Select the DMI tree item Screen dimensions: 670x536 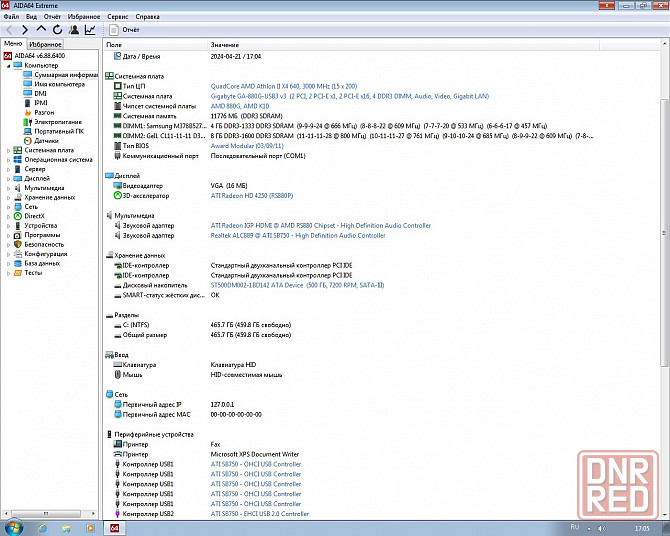(x=41, y=93)
